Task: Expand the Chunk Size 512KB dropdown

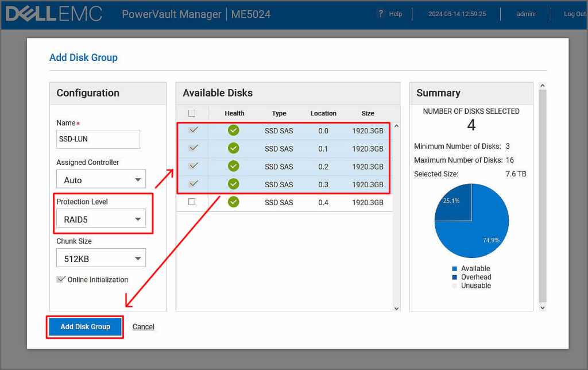Action: (101, 259)
